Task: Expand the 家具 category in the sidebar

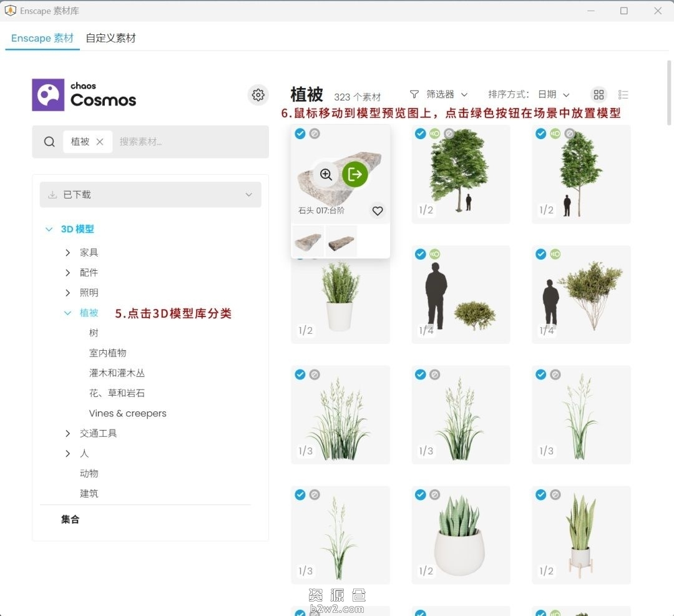Action: (89, 252)
